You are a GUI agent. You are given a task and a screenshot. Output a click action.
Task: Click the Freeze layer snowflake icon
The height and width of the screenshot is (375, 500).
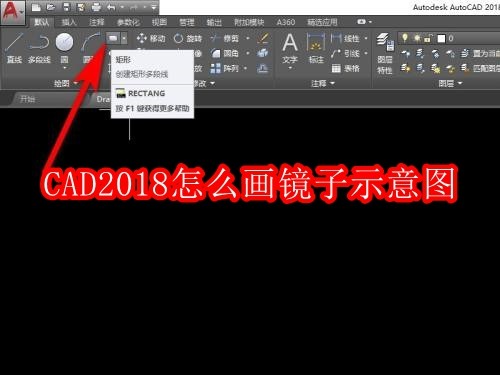click(x=435, y=53)
